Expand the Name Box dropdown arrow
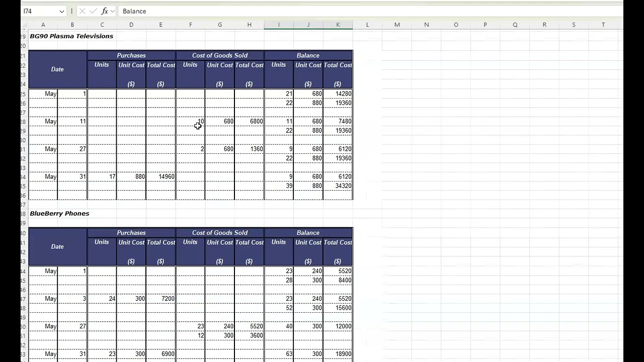 61,11
